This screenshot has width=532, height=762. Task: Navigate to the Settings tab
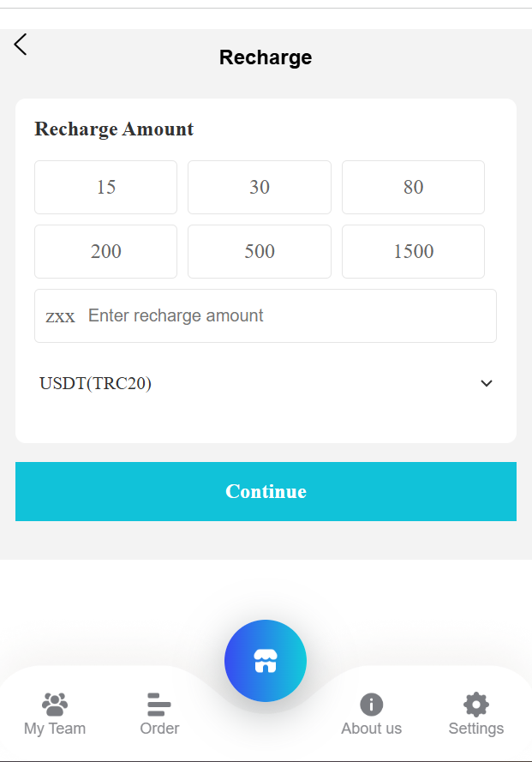coord(475,728)
